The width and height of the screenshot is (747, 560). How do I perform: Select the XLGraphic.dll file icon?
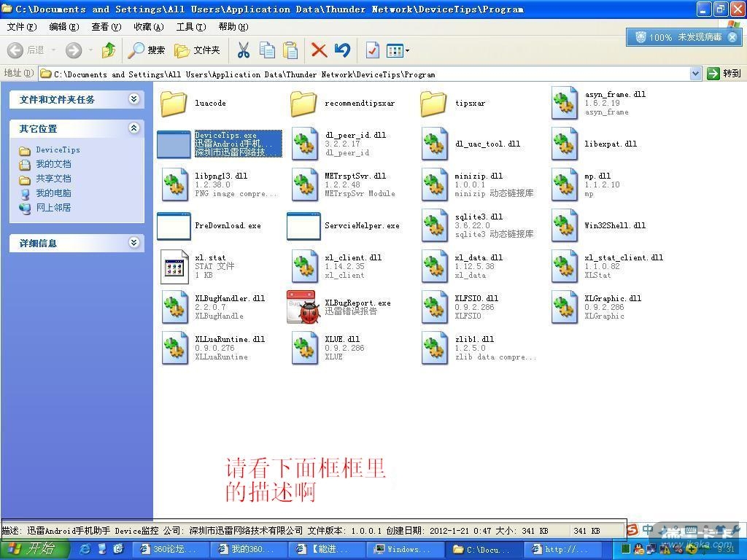click(x=565, y=308)
